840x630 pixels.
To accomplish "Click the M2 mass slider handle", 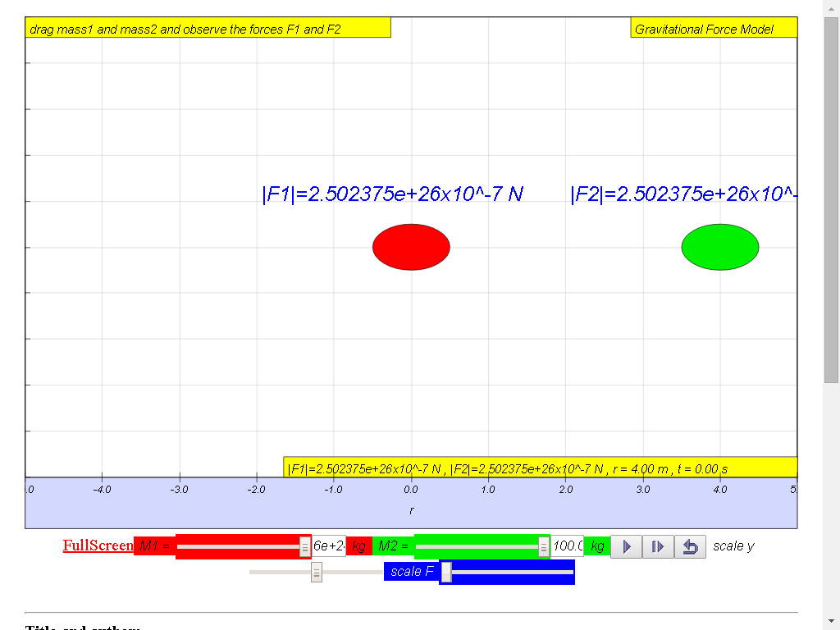I will tap(543, 546).
